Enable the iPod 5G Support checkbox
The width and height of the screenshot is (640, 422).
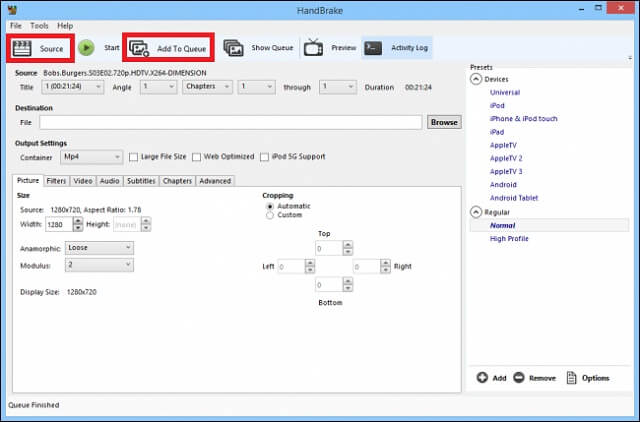(264, 157)
